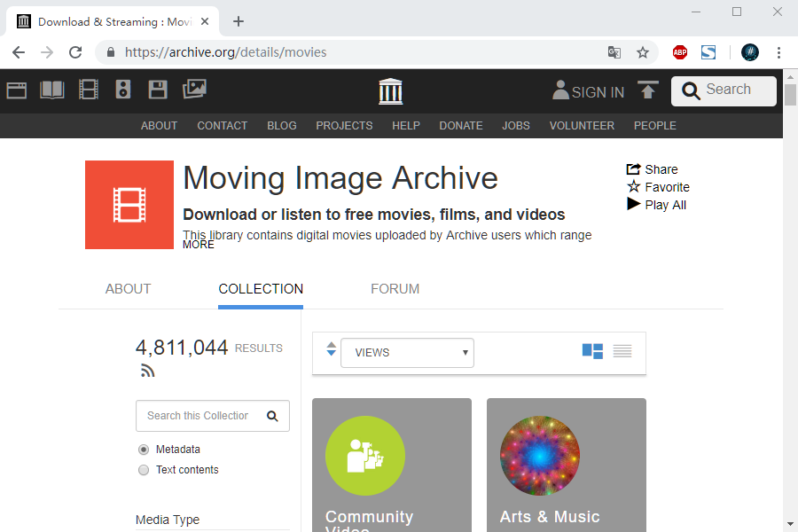Open the VIEWS sort dropdown
This screenshot has width=798, height=532.
[x=407, y=352]
